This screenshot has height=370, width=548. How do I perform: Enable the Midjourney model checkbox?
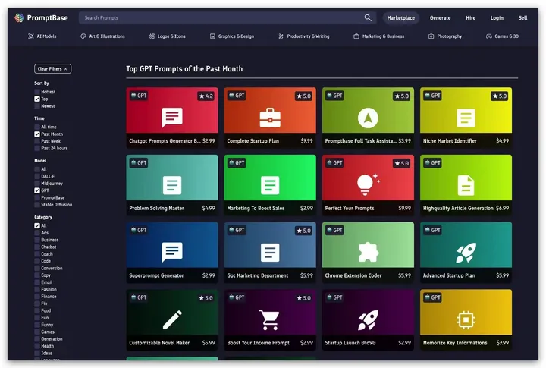pos(37,183)
